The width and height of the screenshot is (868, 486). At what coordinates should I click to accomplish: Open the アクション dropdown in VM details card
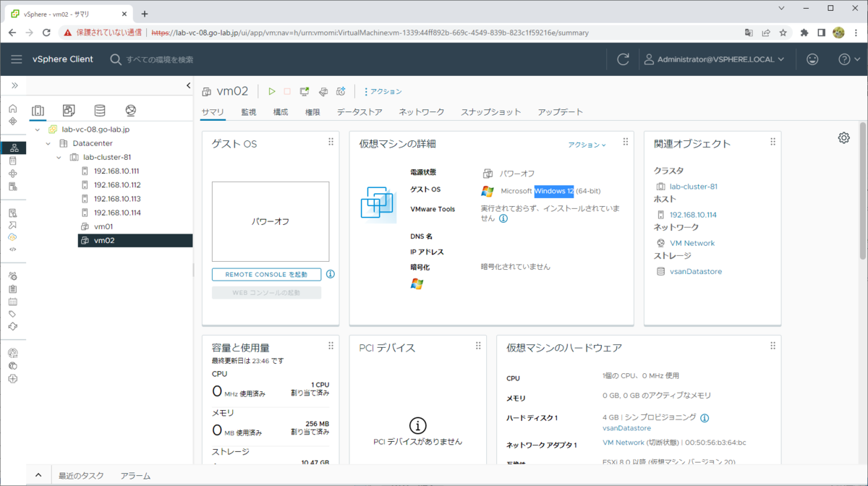coord(587,145)
